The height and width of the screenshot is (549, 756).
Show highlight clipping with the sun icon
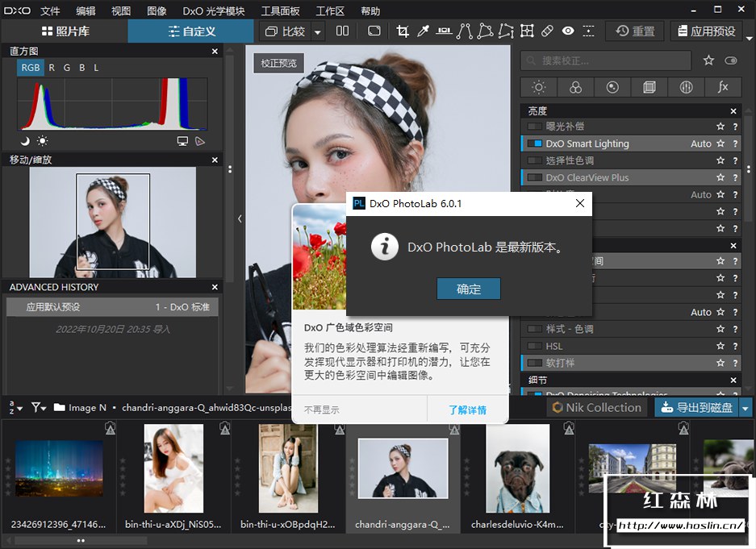[x=42, y=141]
